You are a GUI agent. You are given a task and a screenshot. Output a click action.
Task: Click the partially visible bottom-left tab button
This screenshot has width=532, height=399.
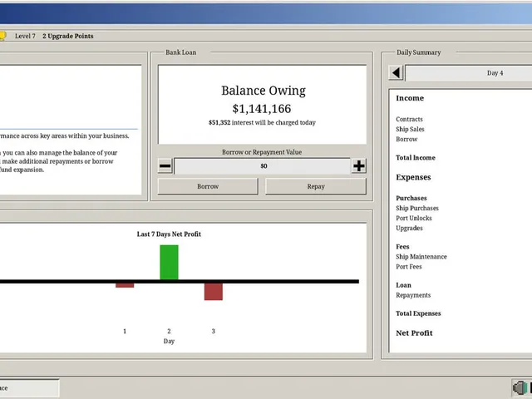coord(29,388)
